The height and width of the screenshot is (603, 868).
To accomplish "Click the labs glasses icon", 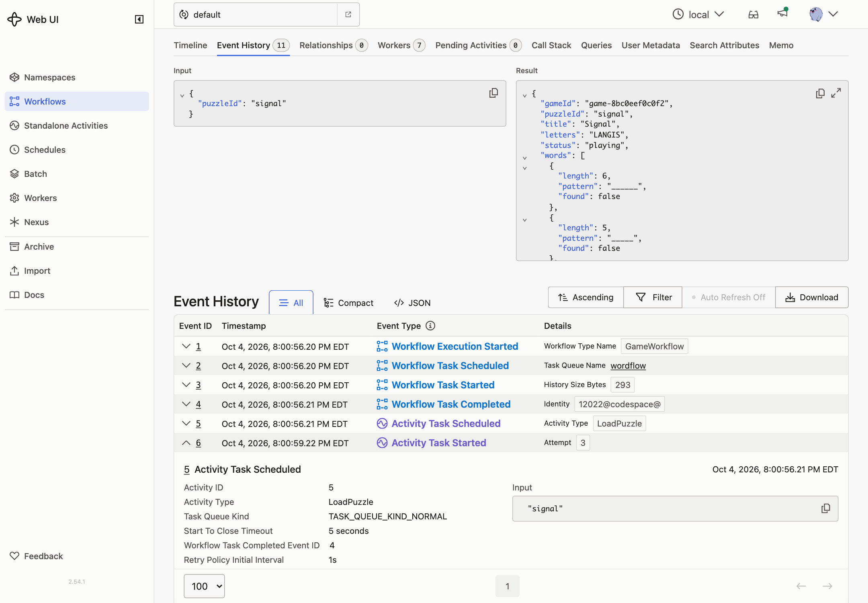I will 753,14.
